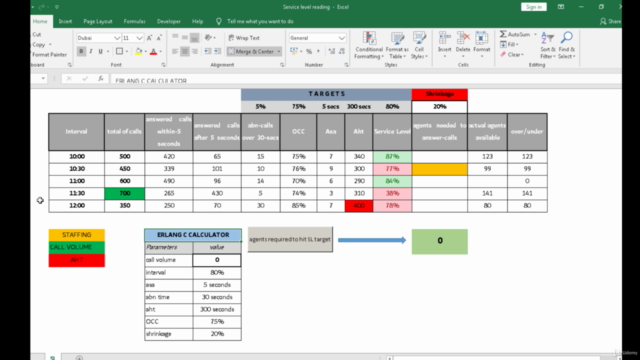Open the Font name dropdown showing Dubai
This screenshot has width=640, height=360.
click(x=117, y=38)
